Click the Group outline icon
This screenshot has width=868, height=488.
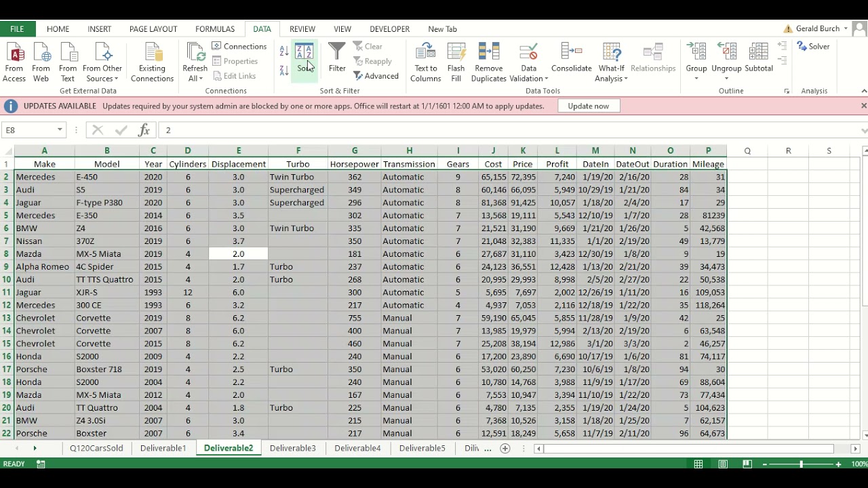pos(696,53)
